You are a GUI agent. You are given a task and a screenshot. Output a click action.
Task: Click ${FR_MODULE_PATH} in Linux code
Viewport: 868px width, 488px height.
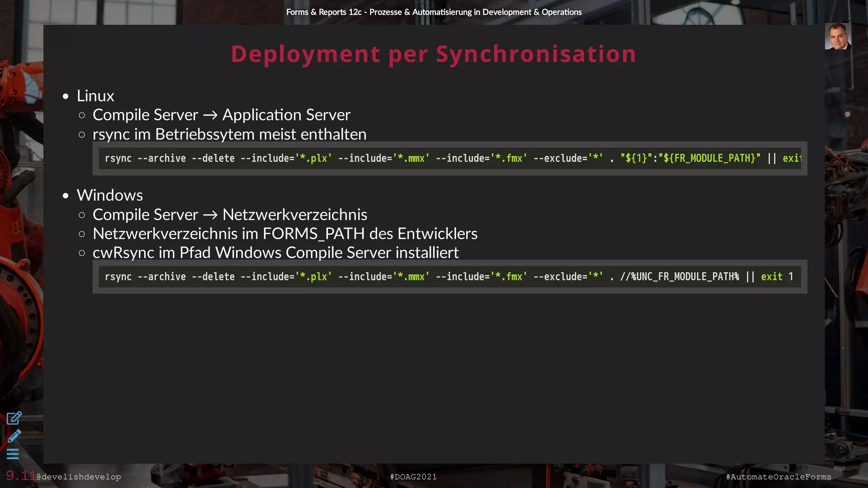click(x=709, y=158)
